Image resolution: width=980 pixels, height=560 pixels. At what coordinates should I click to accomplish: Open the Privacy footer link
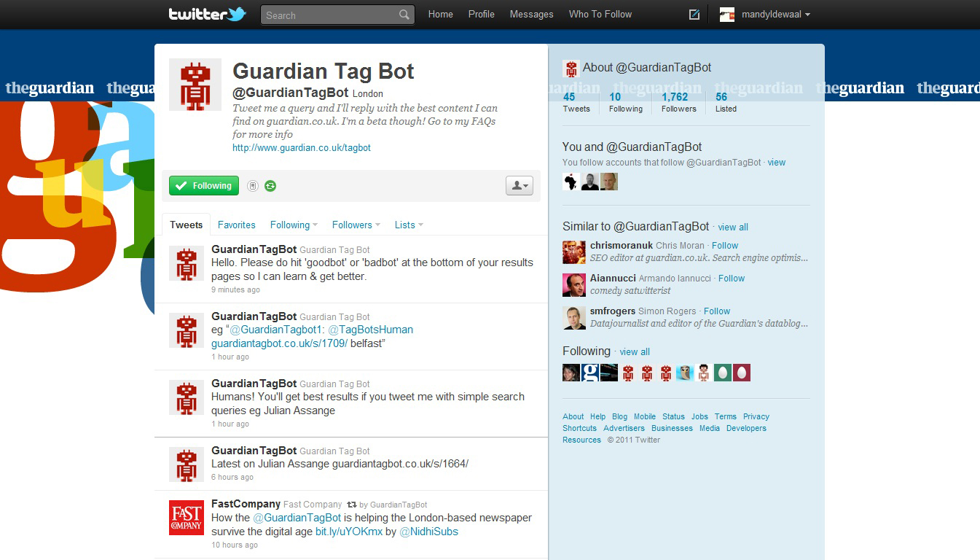756,416
